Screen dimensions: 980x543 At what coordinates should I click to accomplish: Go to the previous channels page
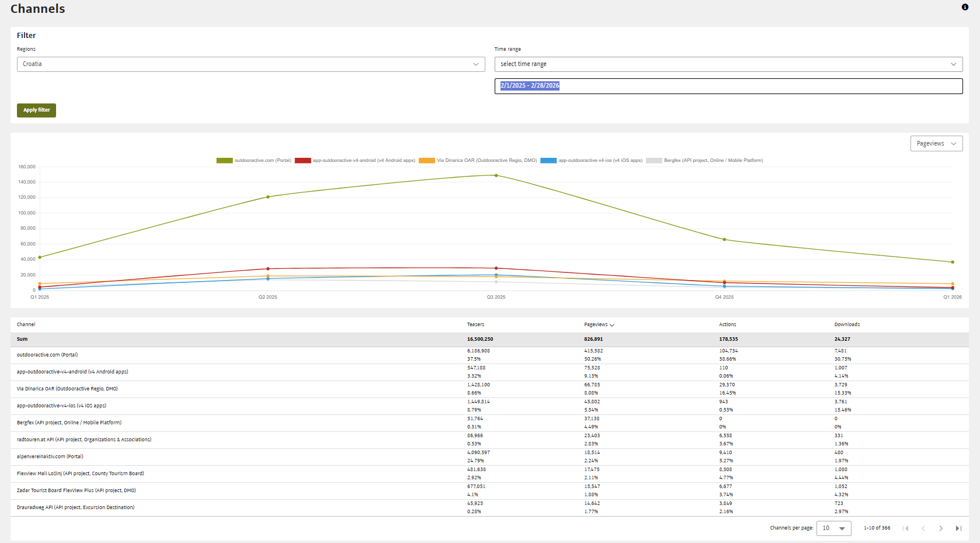click(923, 528)
